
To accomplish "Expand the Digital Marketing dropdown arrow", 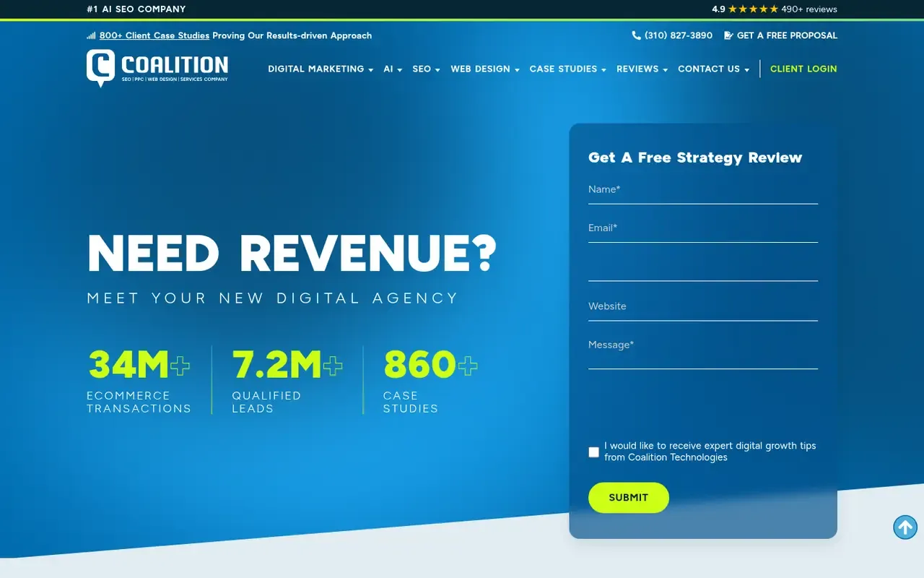I will 371,70.
